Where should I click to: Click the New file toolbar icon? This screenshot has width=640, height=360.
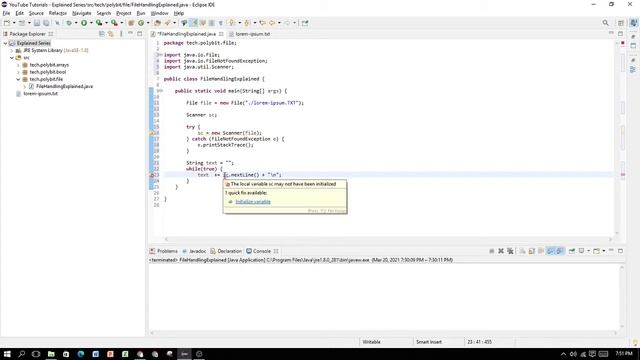pyautogui.click(x=7, y=23)
